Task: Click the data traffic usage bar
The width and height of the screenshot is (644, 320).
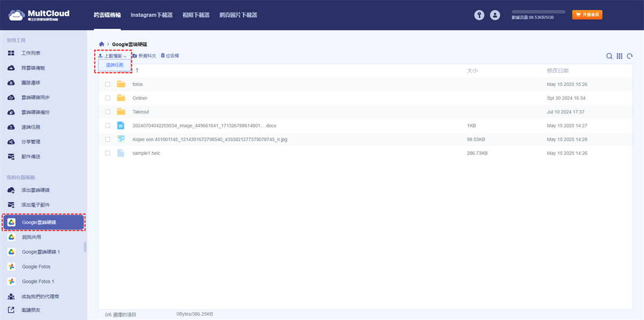Action: [x=538, y=11]
